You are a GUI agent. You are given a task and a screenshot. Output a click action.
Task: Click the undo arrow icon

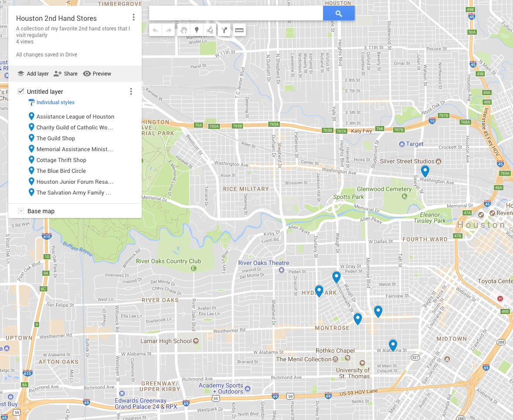pos(155,30)
